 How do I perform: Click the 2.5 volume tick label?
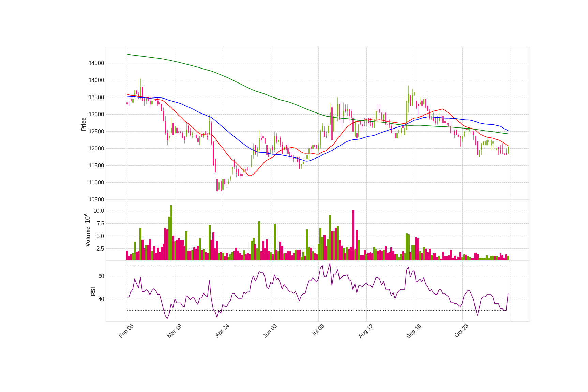click(x=100, y=249)
